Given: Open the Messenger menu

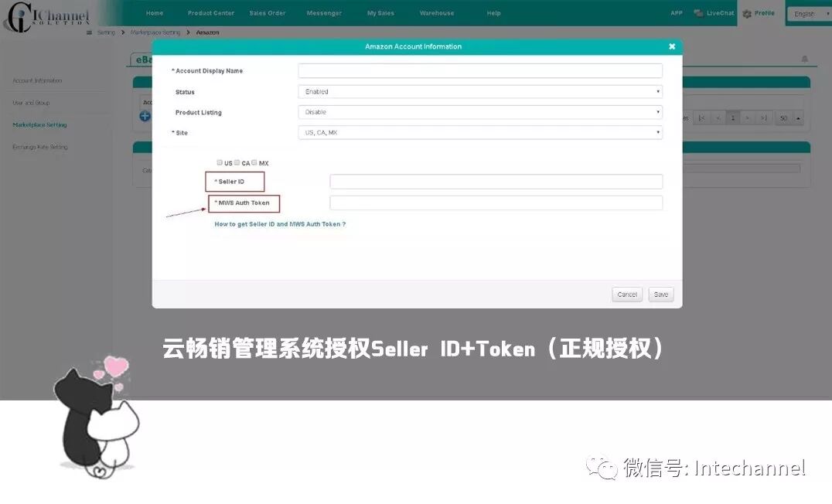Looking at the screenshot, I should click(x=324, y=13).
